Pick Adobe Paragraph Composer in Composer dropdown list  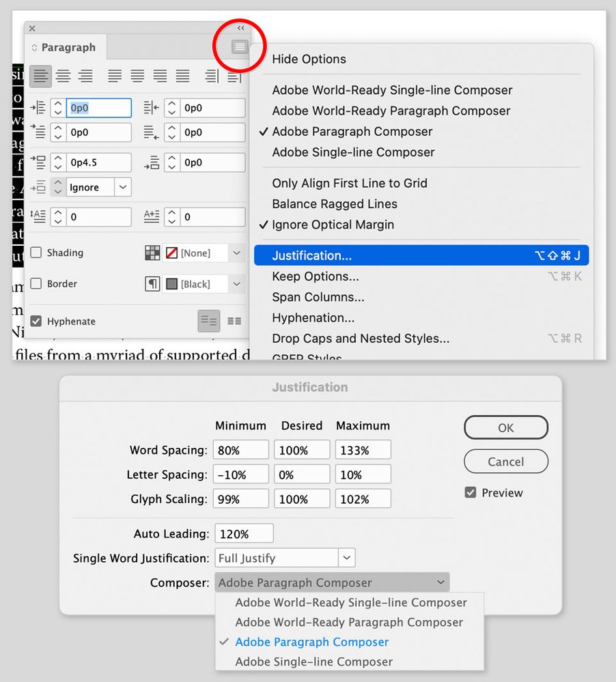(x=350, y=642)
